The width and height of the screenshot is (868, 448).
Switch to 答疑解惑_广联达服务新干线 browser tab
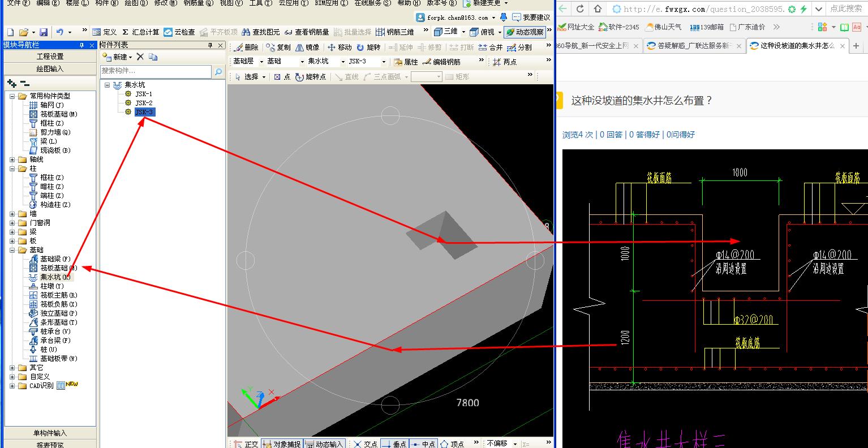[x=694, y=46]
